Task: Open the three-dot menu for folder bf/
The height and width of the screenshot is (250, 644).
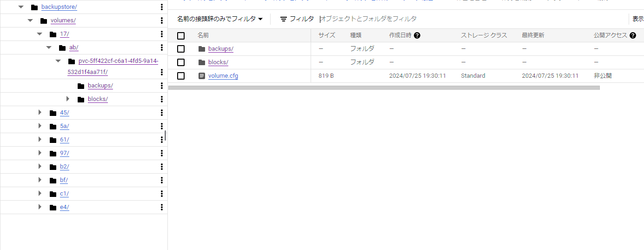Action: pos(161,180)
